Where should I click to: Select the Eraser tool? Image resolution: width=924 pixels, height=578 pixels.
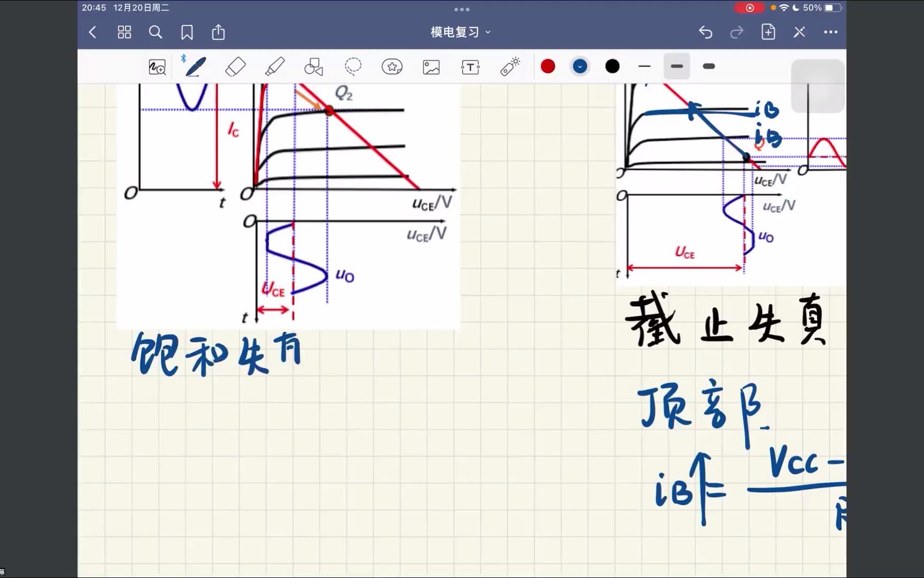236,67
